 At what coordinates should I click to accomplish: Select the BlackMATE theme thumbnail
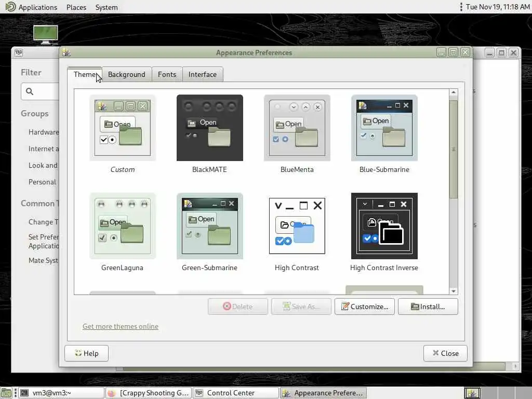click(x=210, y=128)
